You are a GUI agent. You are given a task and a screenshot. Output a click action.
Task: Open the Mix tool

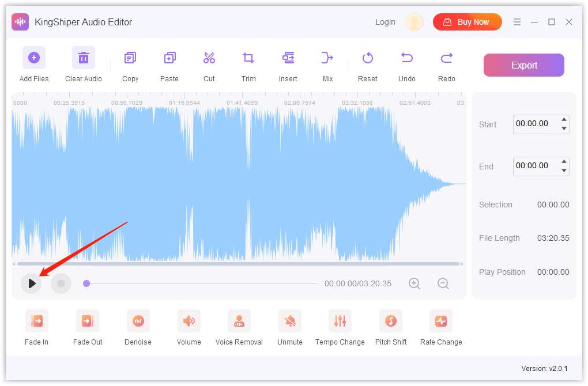coord(327,58)
